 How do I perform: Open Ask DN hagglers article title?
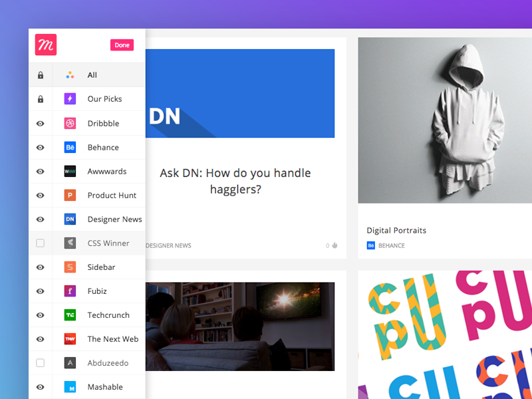(x=235, y=181)
